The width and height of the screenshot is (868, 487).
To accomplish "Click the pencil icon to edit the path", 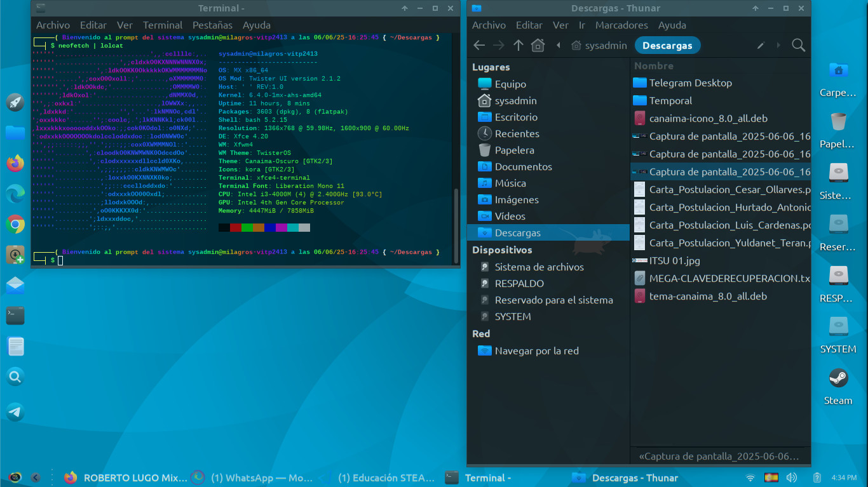I will click(761, 46).
